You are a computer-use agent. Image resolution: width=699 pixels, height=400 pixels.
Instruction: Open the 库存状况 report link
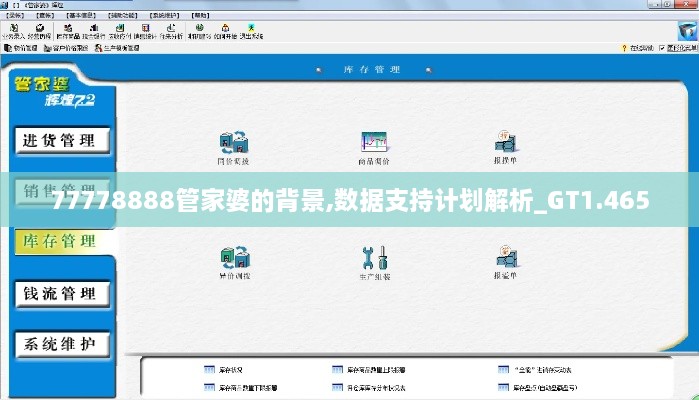point(223,370)
